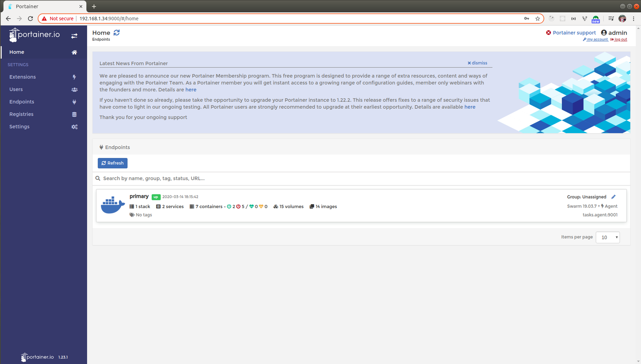
Task: Collapse sidebar with the toggle arrows icon
Action: [74, 36]
